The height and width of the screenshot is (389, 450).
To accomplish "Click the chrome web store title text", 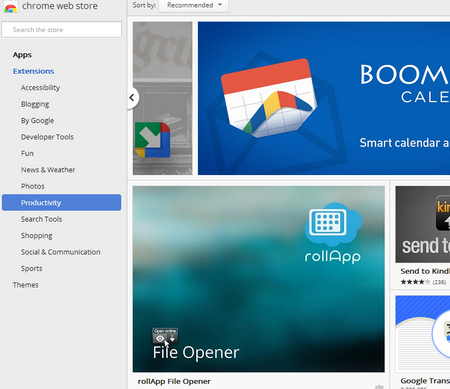I will tap(60, 6).
